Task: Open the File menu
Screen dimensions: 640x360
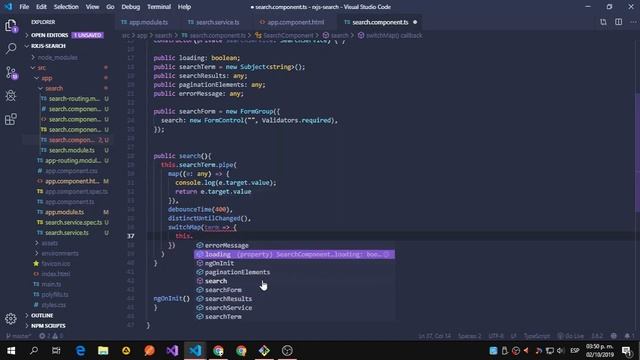Action: [24, 7]
